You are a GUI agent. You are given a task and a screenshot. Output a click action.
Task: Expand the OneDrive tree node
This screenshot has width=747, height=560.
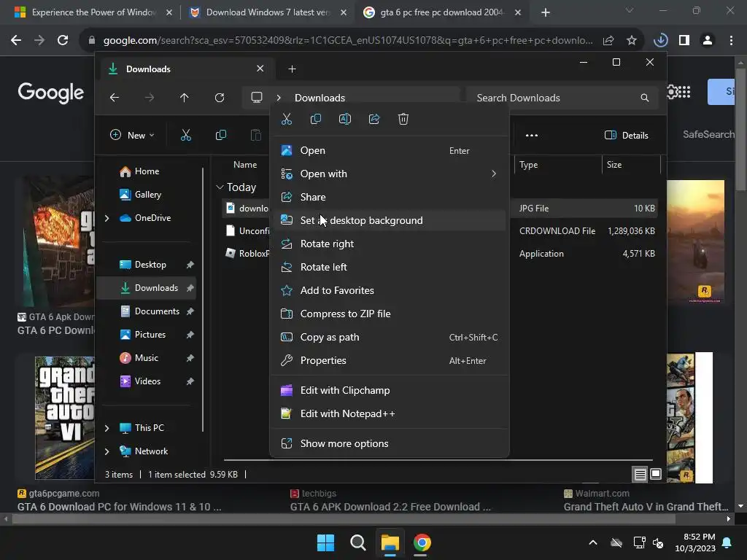tap(107, 218)
